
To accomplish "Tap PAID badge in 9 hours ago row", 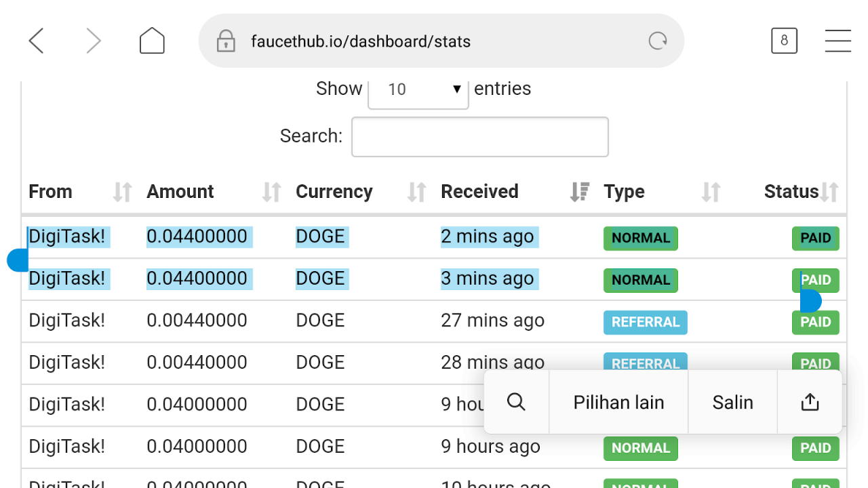I will (816, 448).
